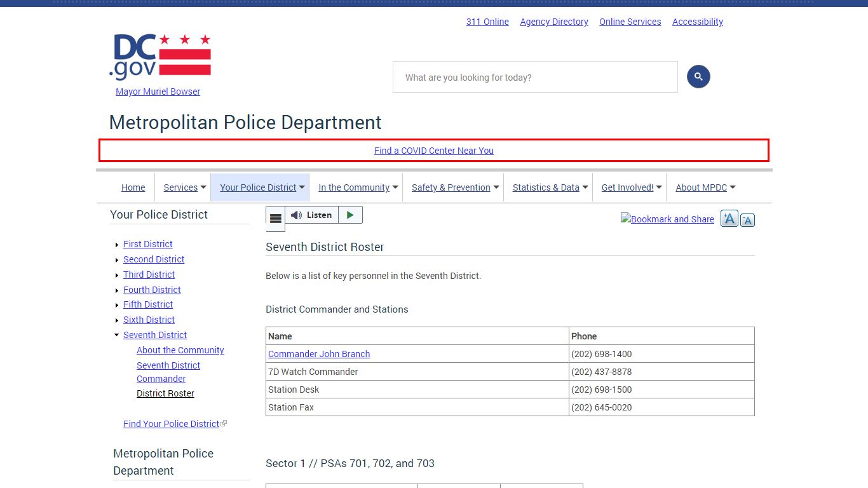Open About the Community sidebar link

[180, 350]
